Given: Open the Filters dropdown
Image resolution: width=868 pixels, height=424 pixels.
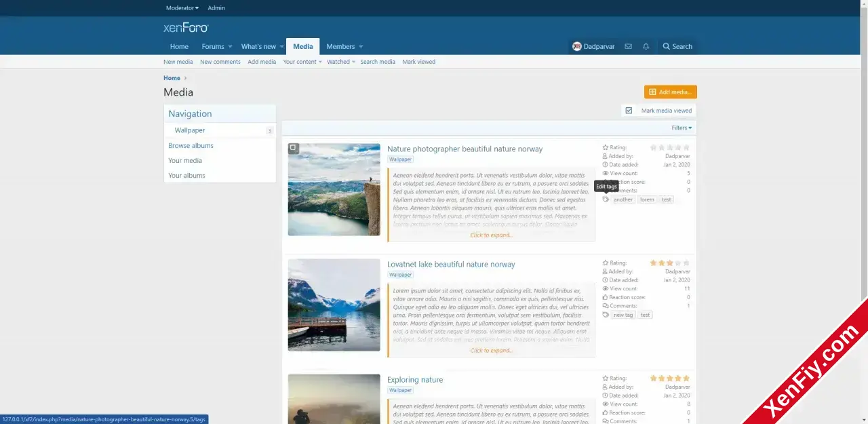Looking at the screenshot, I should 682,128.
